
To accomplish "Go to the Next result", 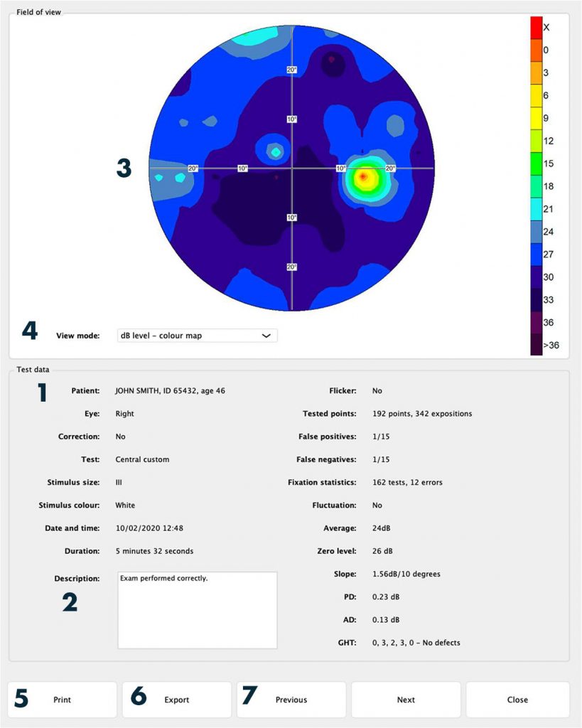I will point(406,700).
